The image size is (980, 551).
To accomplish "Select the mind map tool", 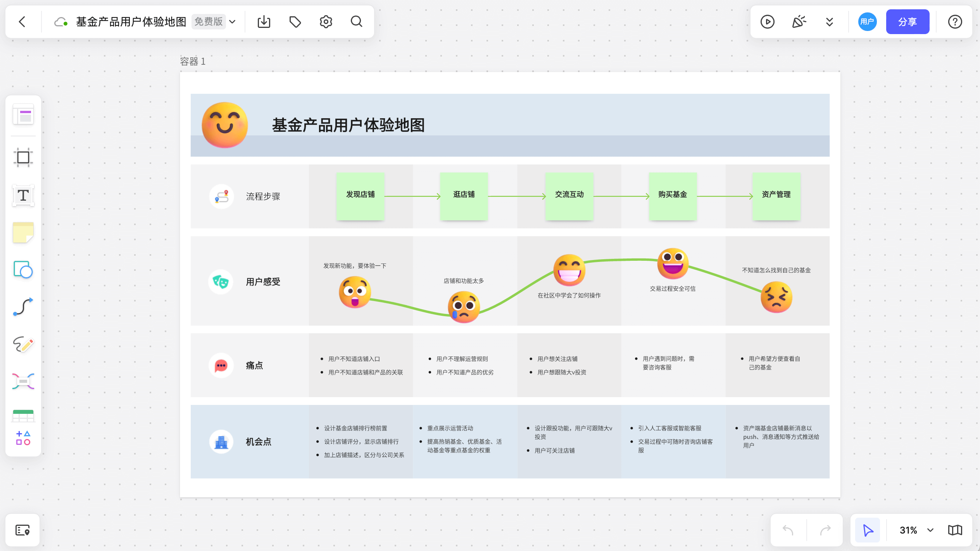I will click(23, 381).
